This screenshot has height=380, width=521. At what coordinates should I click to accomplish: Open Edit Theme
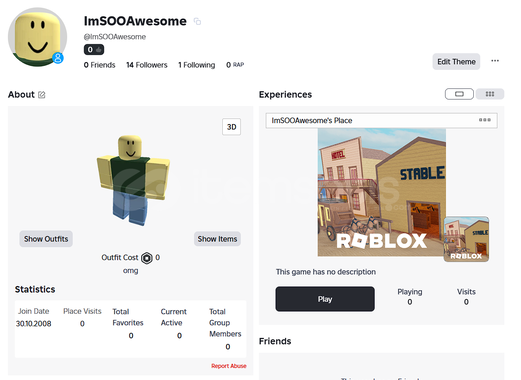456,62
